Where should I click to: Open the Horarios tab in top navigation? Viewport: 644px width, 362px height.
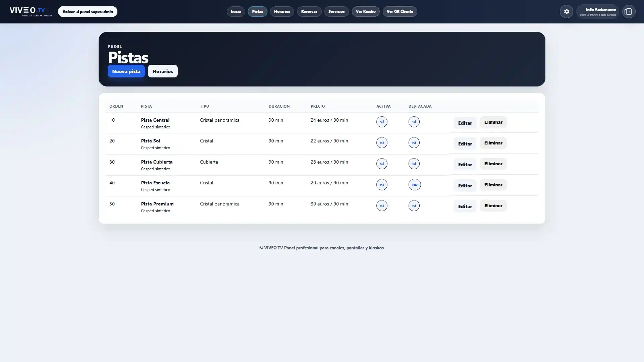pos(282,11)
